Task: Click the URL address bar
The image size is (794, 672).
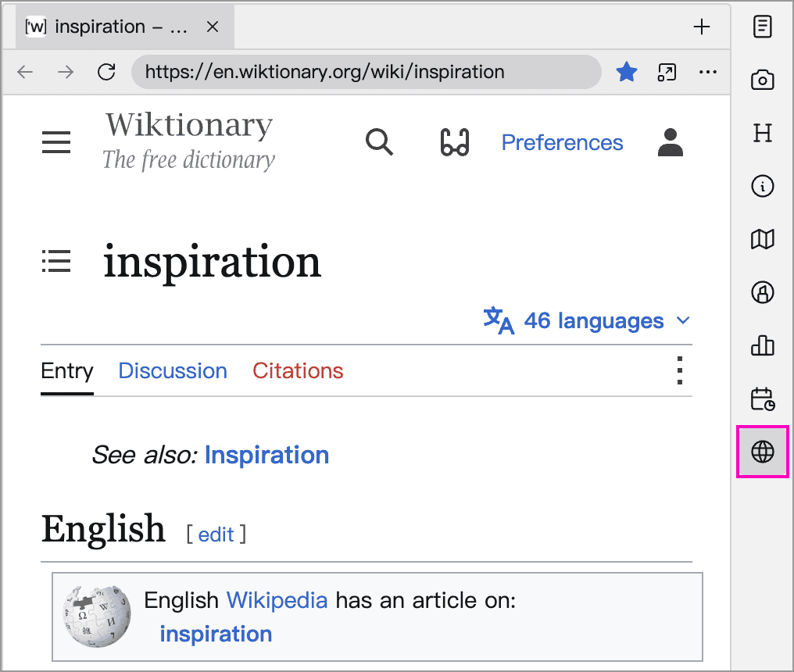Action: [x=366, y=72]
